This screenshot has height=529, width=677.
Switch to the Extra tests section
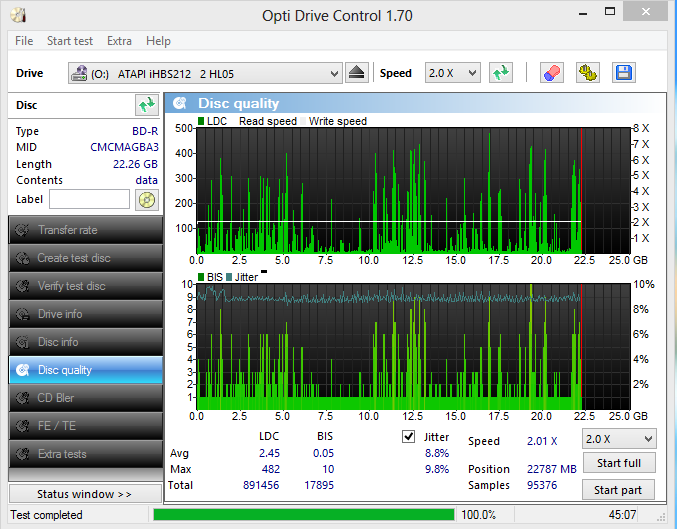pyautogui.click(x=85, y=454)
